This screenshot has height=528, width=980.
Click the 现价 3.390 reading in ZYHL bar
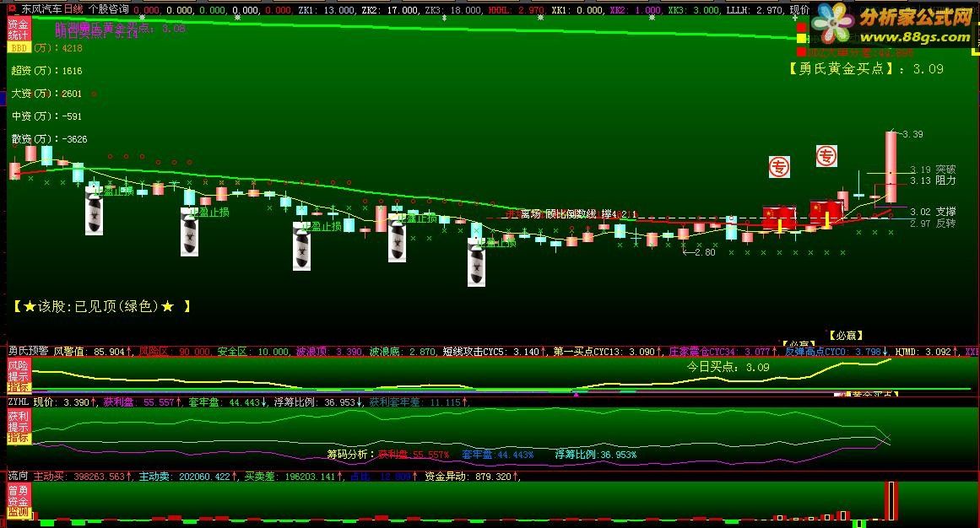click(x=65, y=401)
